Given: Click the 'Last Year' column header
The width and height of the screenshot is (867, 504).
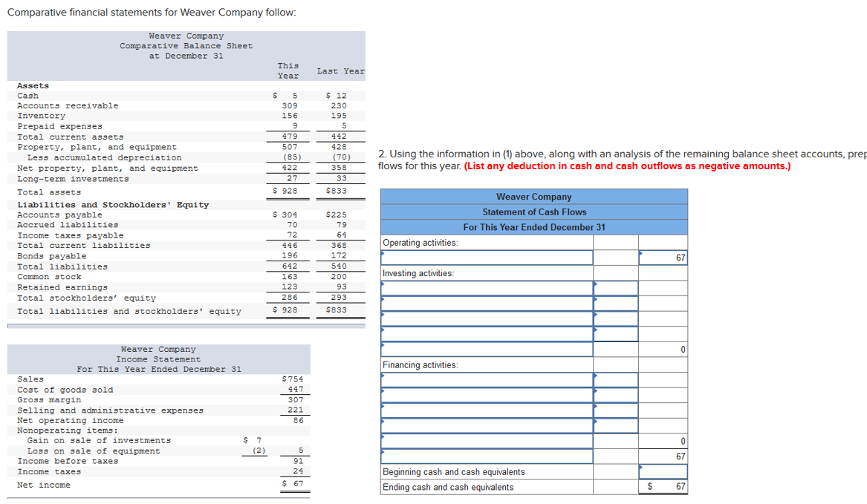Looking at the screenshot, I should point(340,71).
